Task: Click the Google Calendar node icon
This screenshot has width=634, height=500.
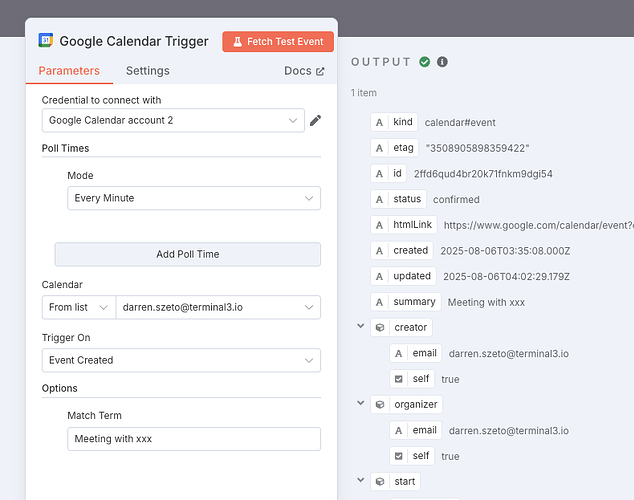Action: tap(46, 41)
